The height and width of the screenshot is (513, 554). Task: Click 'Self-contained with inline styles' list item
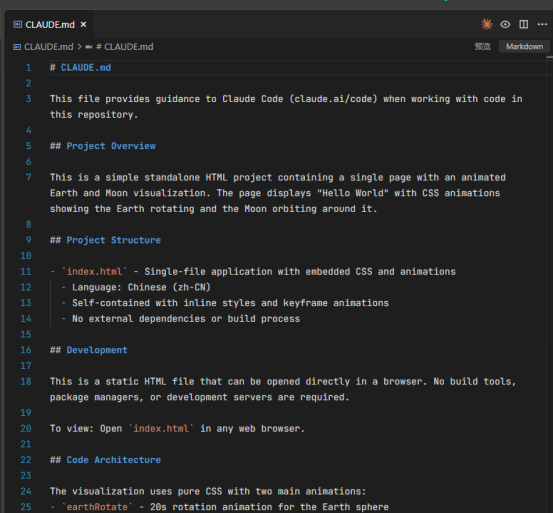[x=230, y=303]
